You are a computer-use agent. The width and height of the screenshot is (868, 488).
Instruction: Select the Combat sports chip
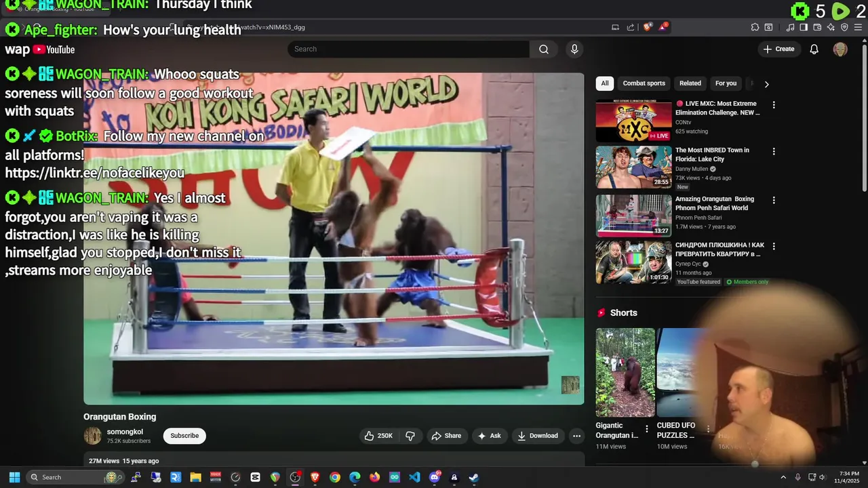click(x=644, y=83)
